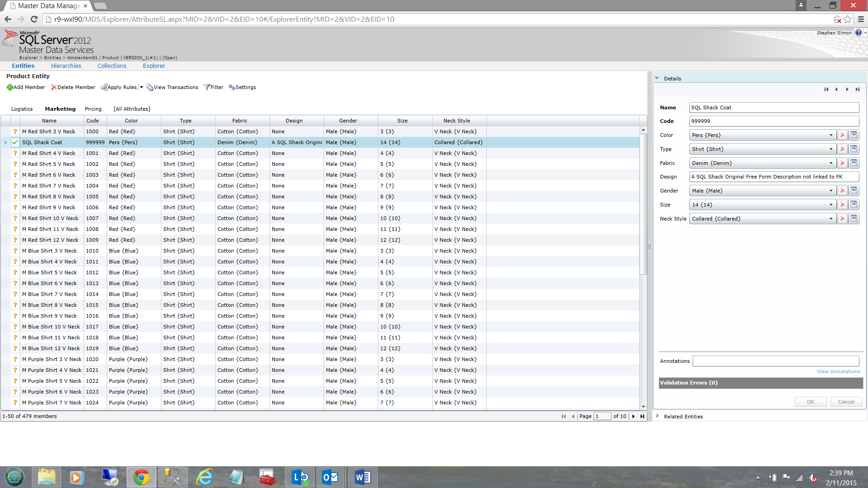Expand the Related Entities section
This screenshot has height=488, width=868.
657,416
